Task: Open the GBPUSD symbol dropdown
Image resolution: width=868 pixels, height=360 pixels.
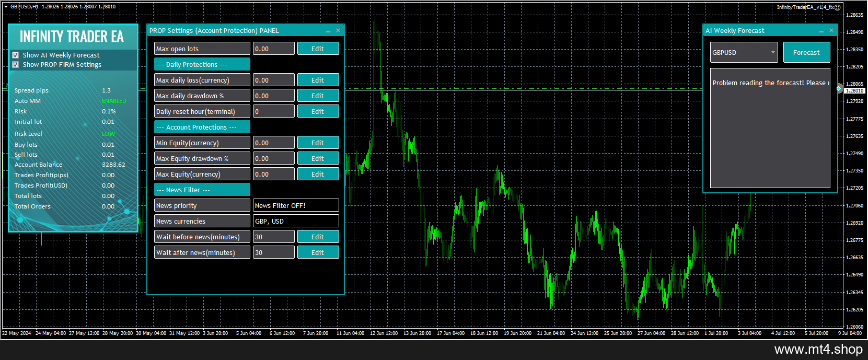Action: pyautogui.click(x=744, y=52)
